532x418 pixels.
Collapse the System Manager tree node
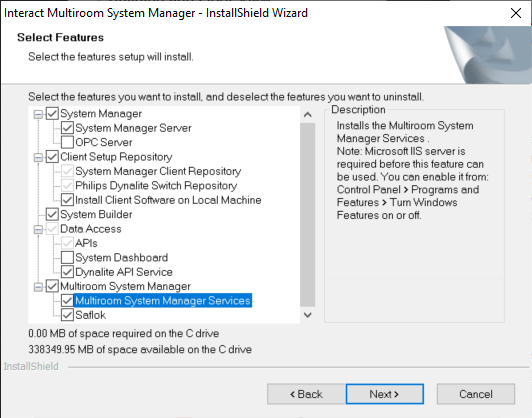(x=38, y=114)
